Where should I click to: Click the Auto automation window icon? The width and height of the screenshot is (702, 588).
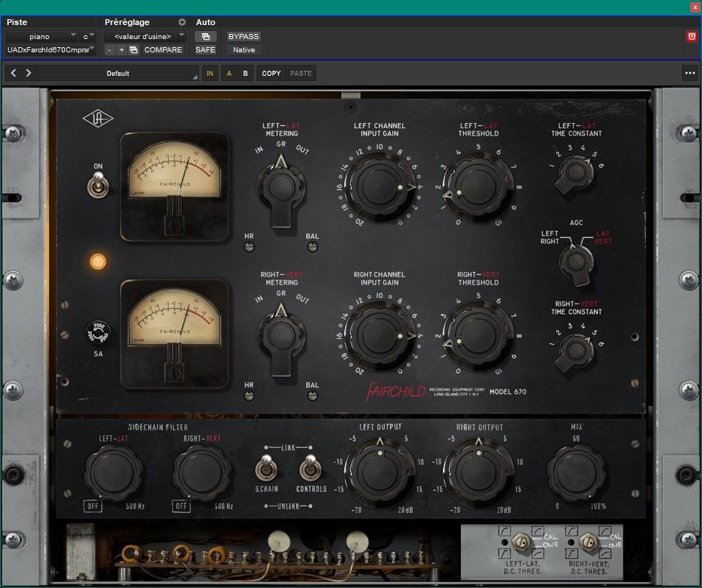pyautogui.click(x=206, y=36)
